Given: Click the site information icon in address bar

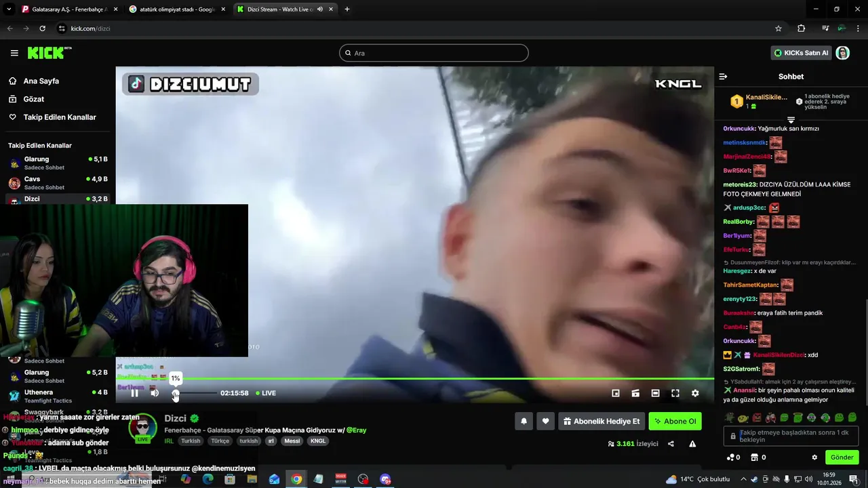Looking at the screenshot, I should 62,28.
